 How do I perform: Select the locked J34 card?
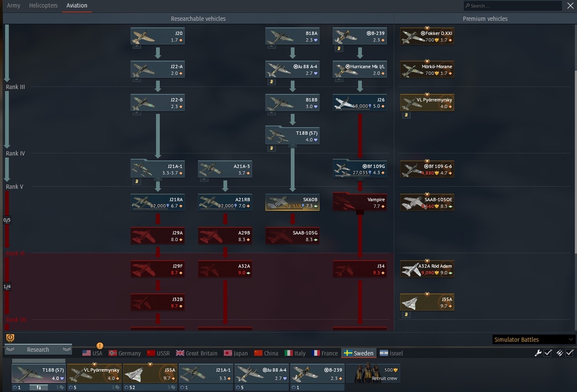359,269
